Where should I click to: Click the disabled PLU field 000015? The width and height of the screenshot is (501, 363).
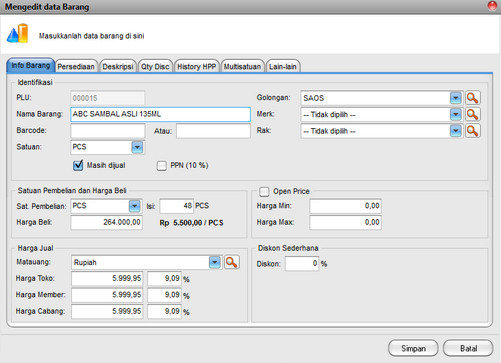tap(108, 98)
